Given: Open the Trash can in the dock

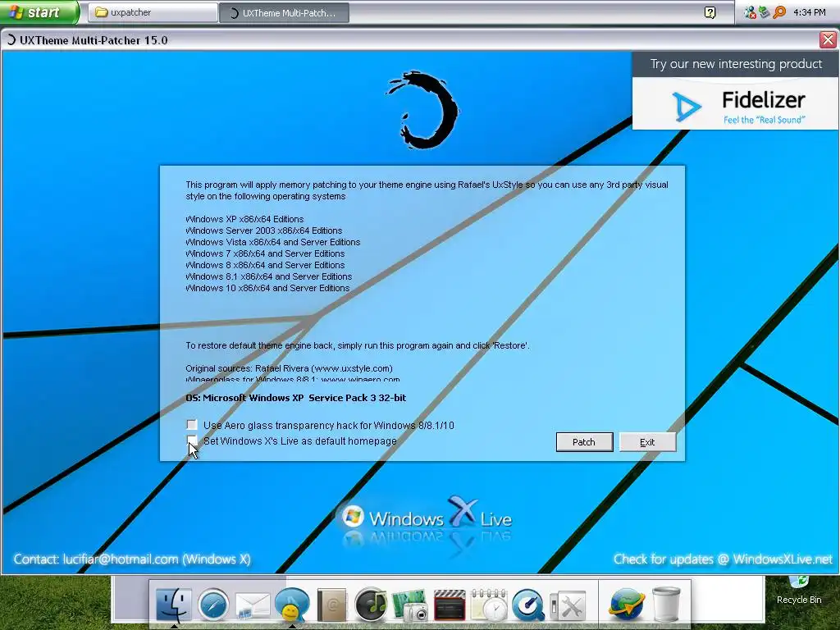Looking at the screenshot, I should (666, 605).
